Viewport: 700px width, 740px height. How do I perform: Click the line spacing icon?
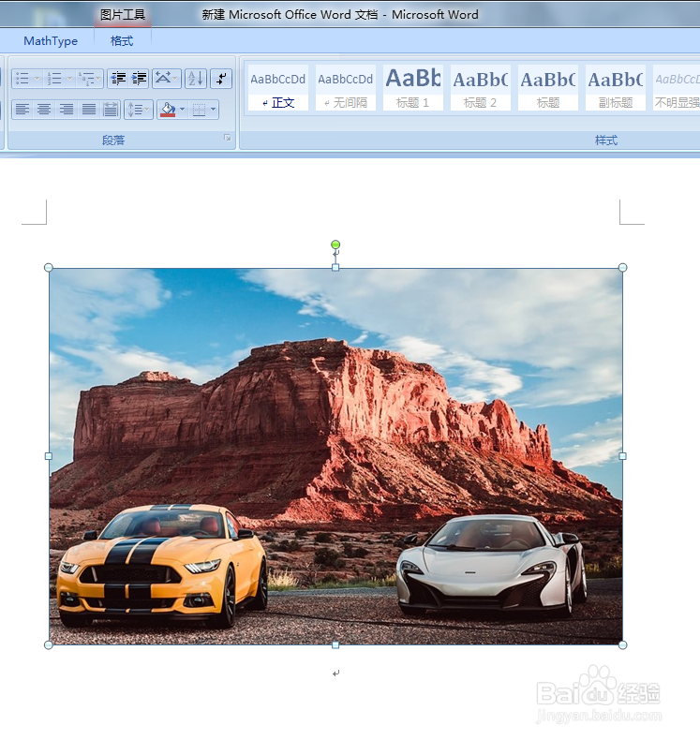click(135, 110)
